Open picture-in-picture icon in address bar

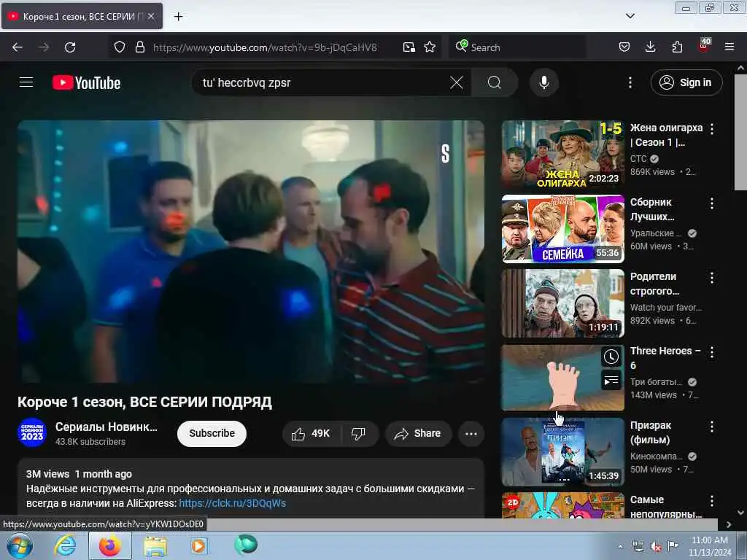[x=409, y=47]
